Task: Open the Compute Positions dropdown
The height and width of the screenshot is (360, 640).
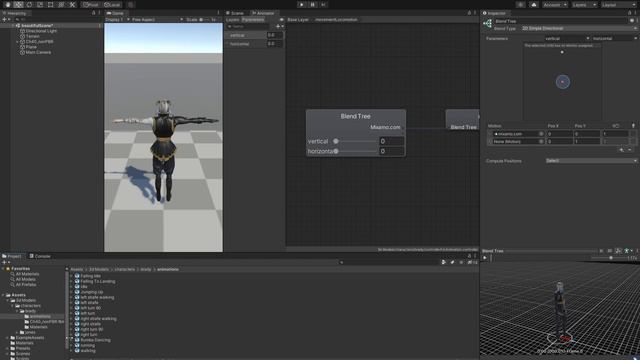Action: coord(591,161)
